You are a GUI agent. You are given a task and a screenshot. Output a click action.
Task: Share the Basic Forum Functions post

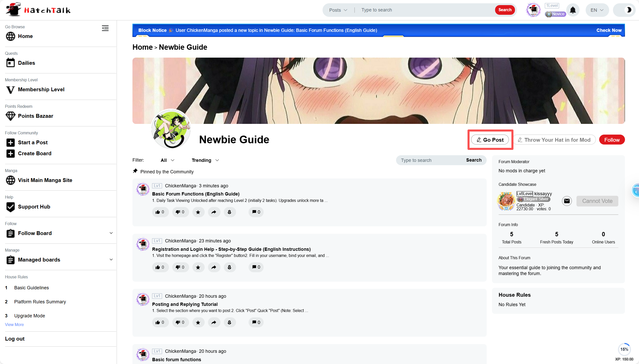(214, 212)
